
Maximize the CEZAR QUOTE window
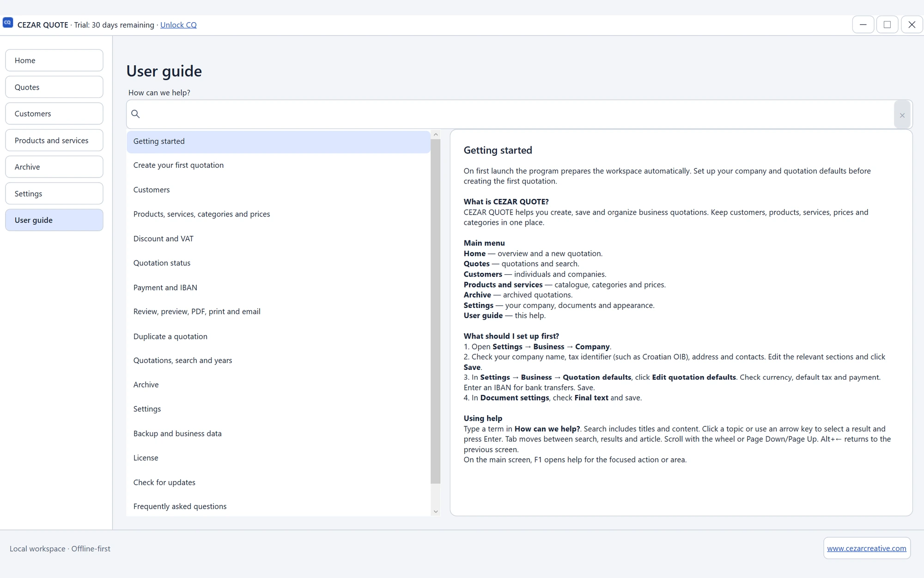[x=887, y=25]
